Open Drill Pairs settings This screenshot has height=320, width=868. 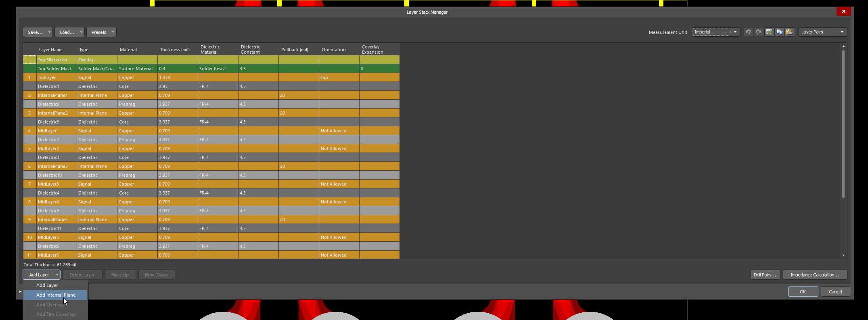[764, 275]
